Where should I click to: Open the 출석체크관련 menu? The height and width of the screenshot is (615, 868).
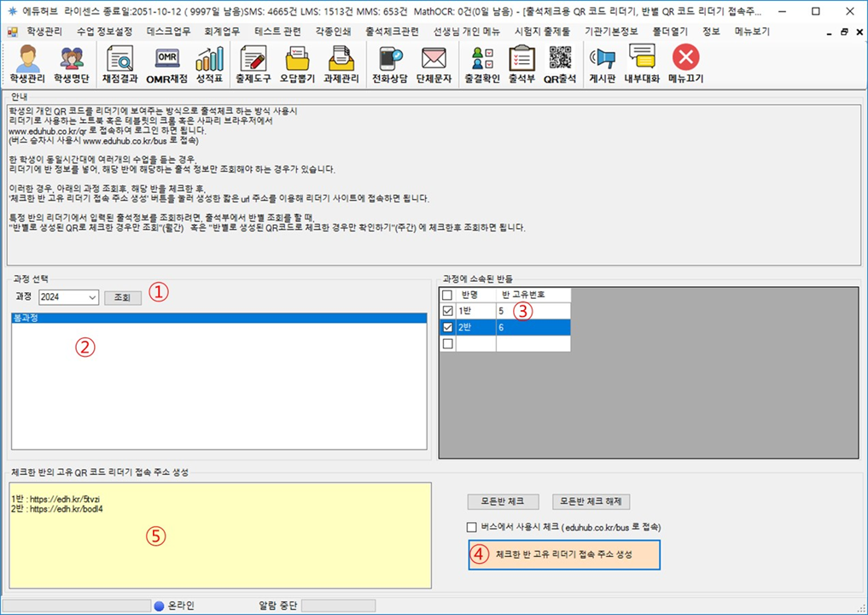click(391, 31)
